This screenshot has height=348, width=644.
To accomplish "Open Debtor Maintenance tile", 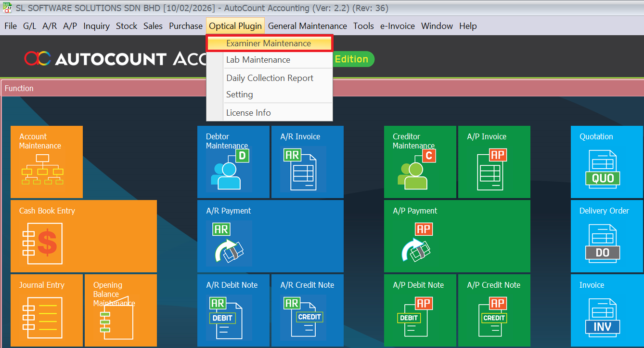I will [233, 162].
